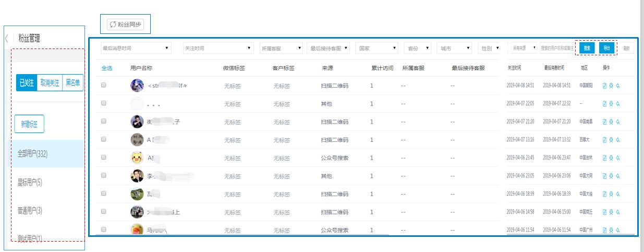Switch to the 取消关注 tab
Viewport: 644px width, 252px height.
(x=50, y=83)
